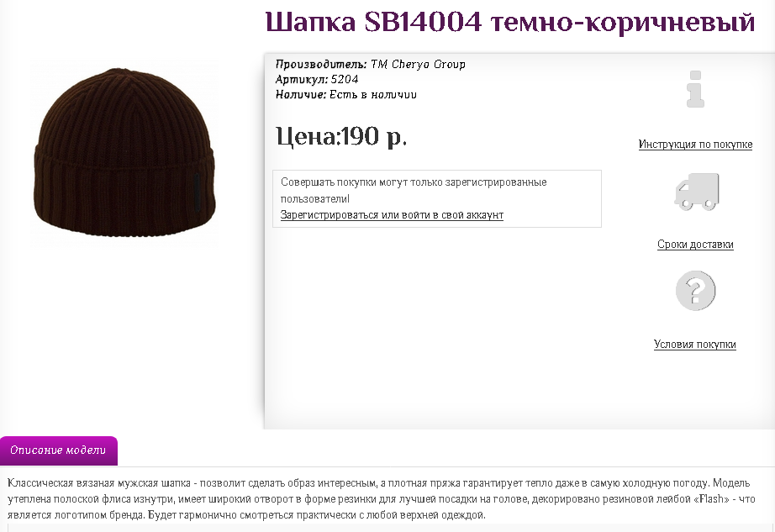
Task: Click the brown knitted hat product image
Action: (x=124, y=152)
